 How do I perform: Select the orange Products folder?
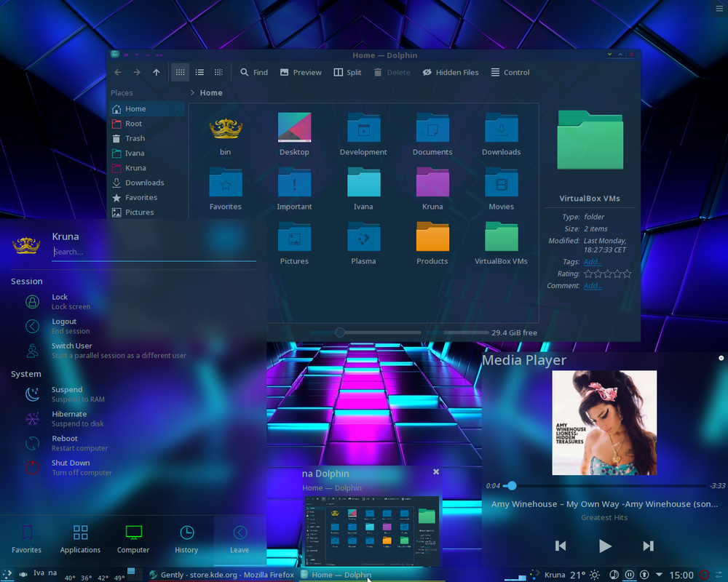click(432, 243)
